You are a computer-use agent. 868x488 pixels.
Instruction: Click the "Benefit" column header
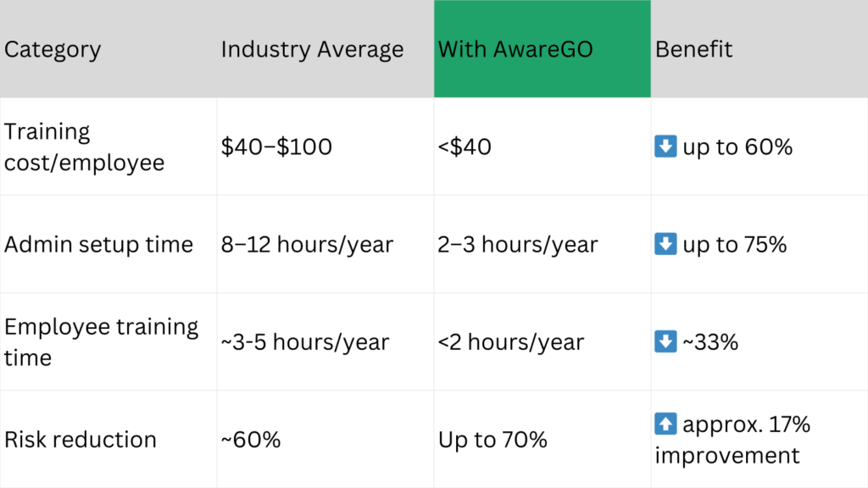(693, 49)
